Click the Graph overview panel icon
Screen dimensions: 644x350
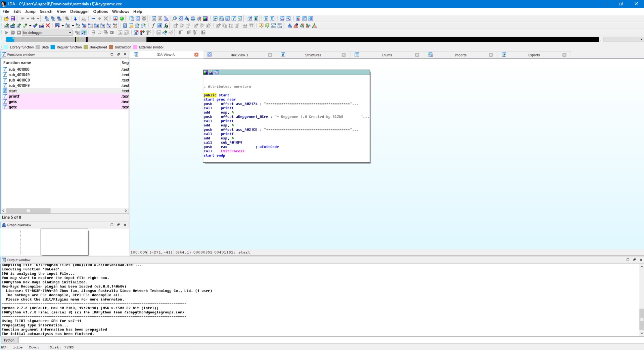pyautogui.click(x=4, y=225)
